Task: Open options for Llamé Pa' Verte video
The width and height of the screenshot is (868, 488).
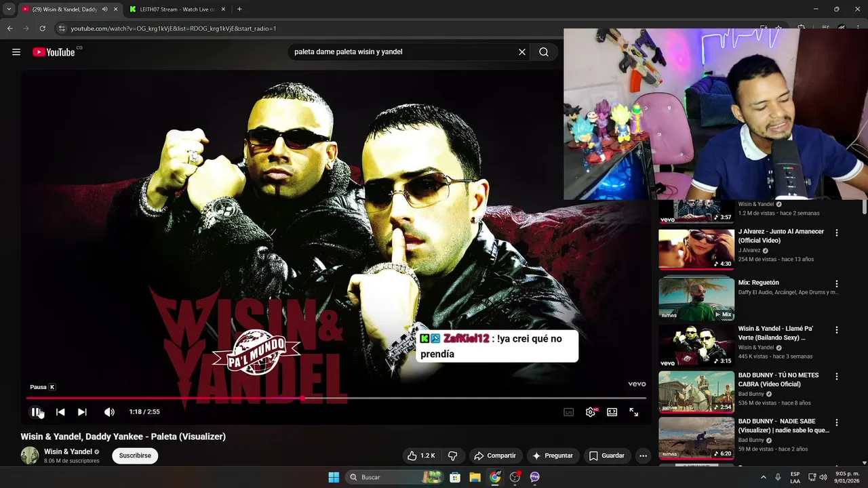Action: pos(837,330)
